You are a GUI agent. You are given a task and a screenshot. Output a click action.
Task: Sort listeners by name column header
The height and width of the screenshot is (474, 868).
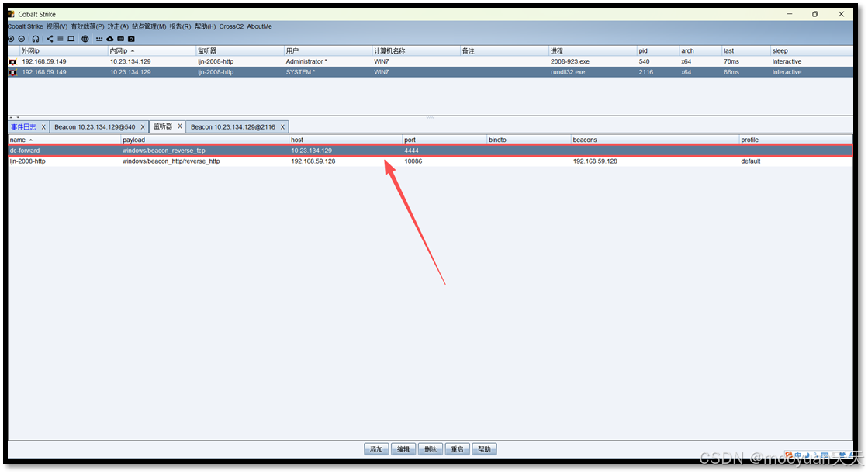click(64, 140)
